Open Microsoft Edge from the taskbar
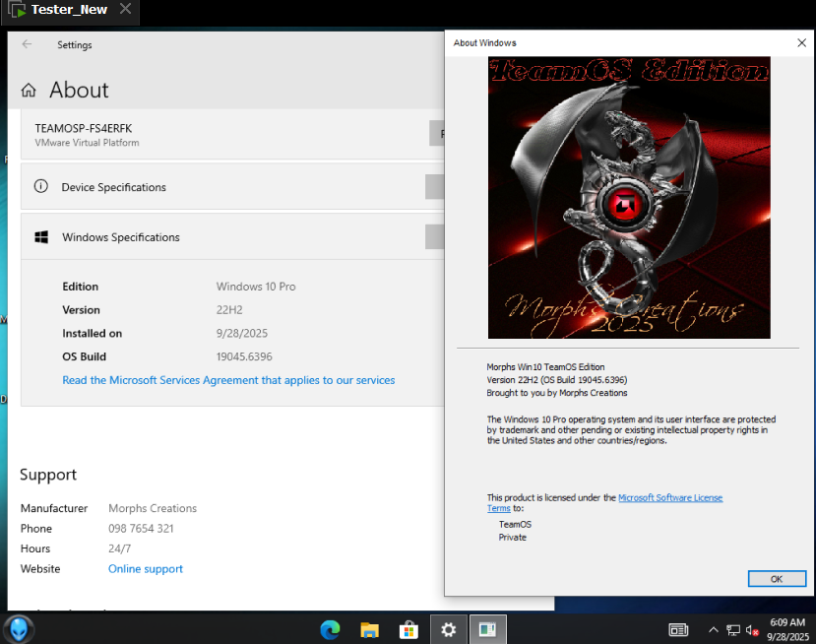 tap(330, 629)
